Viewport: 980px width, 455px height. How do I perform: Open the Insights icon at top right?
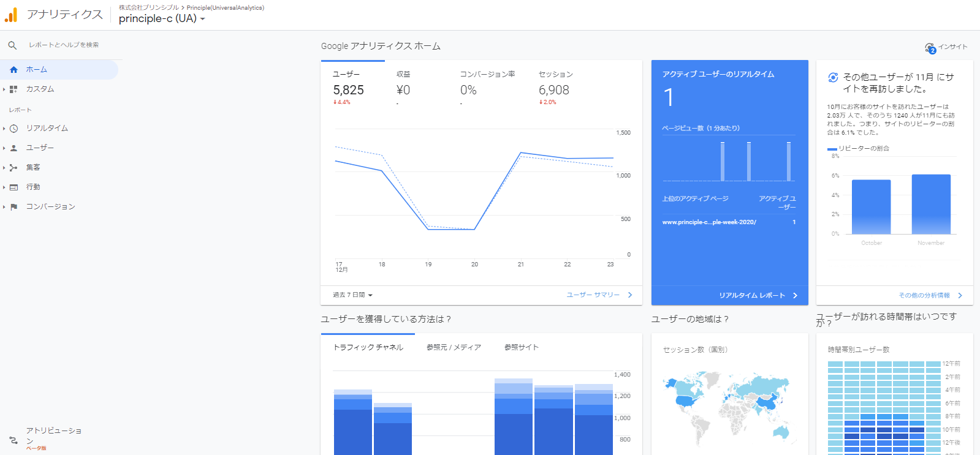click(x=930, y=48)
